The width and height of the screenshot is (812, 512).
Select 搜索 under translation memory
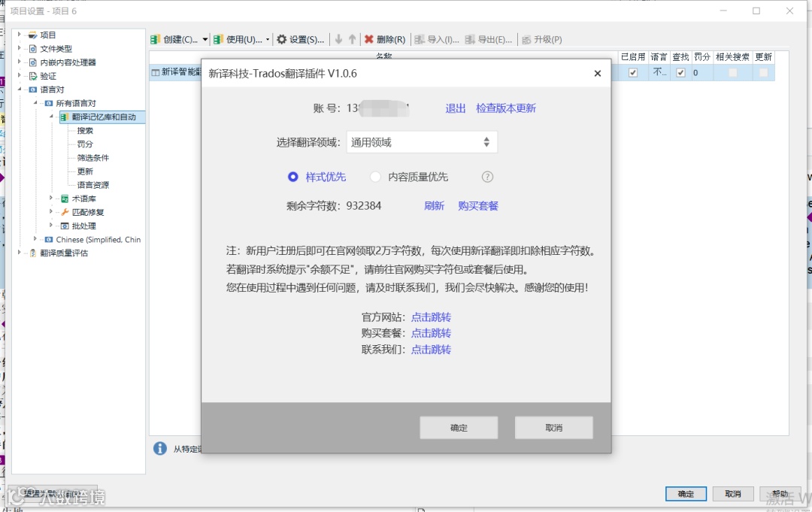(x=85, y=131)
